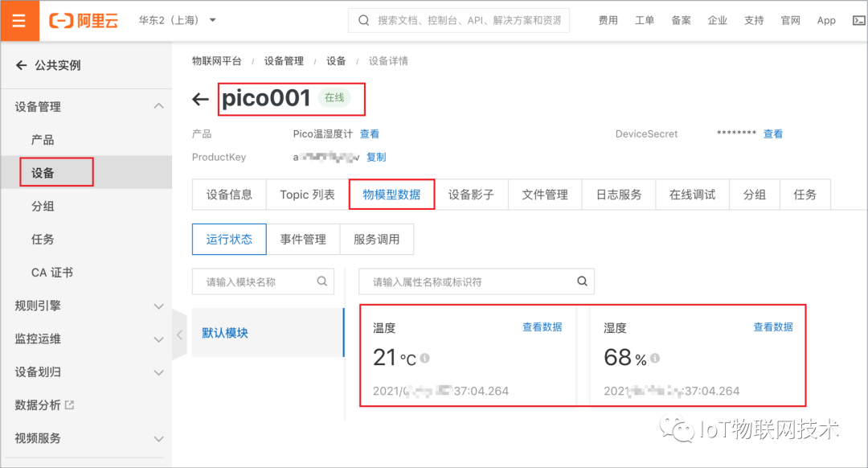Screen dimensions: 868x468
Task: Click info icon beside humidity %
Action: pyautogui.click(x=655, y=359)
